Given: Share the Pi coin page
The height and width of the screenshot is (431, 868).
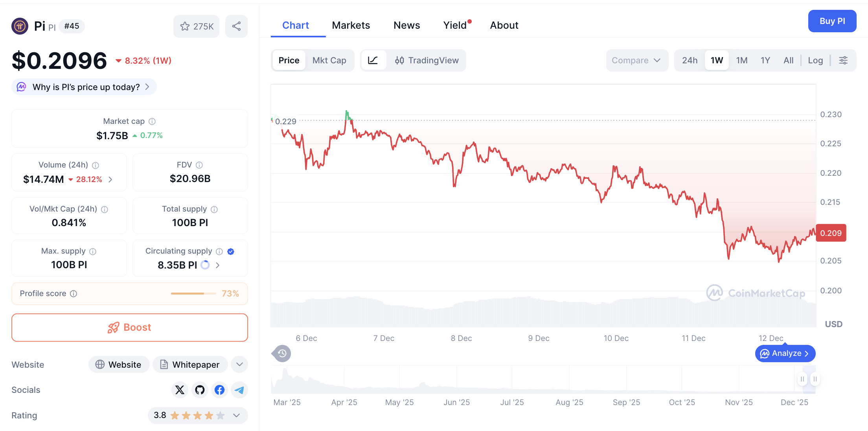Looking at the screenshot, I should (236, 26).
